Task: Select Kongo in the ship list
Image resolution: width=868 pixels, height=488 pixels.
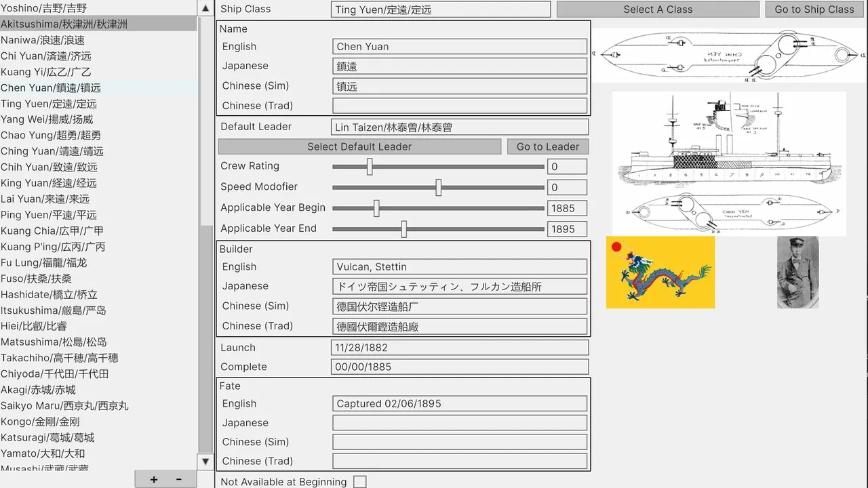Action: pos(98,422)
